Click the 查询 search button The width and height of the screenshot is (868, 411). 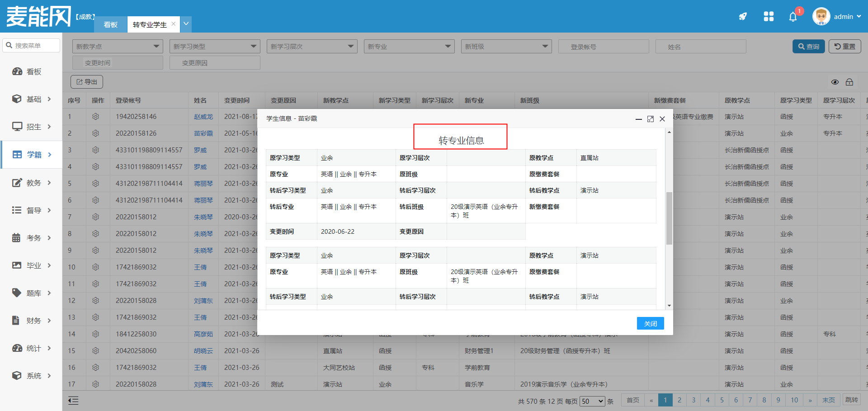[x=808, y=47]
